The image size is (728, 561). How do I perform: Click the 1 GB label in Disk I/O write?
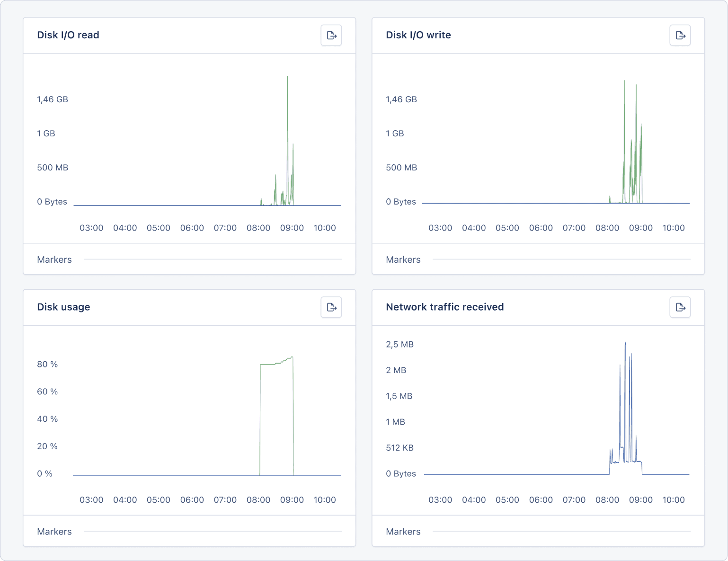coord(395,134)
